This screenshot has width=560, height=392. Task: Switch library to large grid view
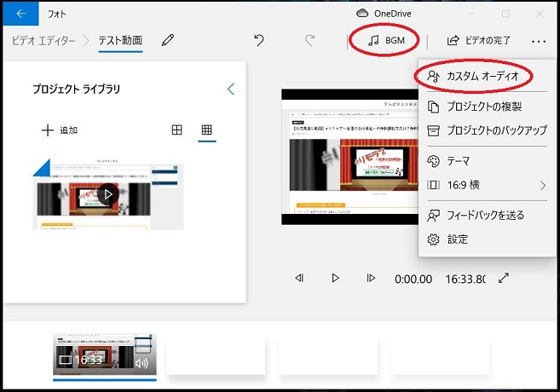click(x=177, y=130)
